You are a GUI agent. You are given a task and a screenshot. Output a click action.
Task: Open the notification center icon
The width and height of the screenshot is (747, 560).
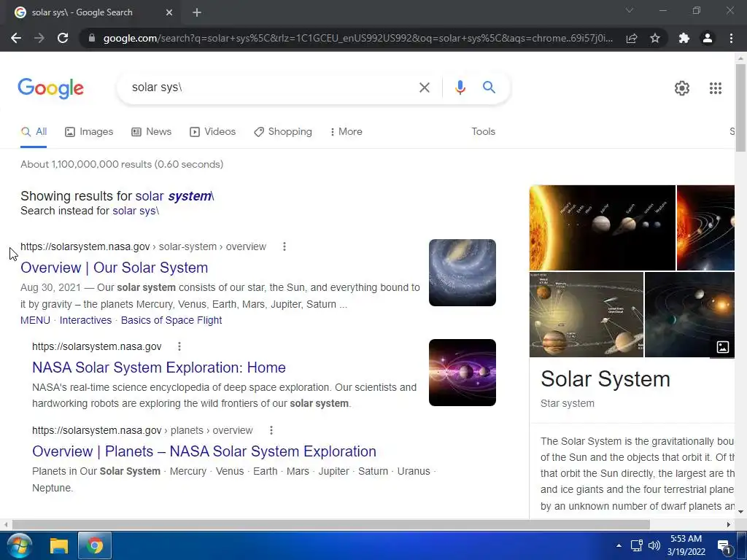pos(724,547)
